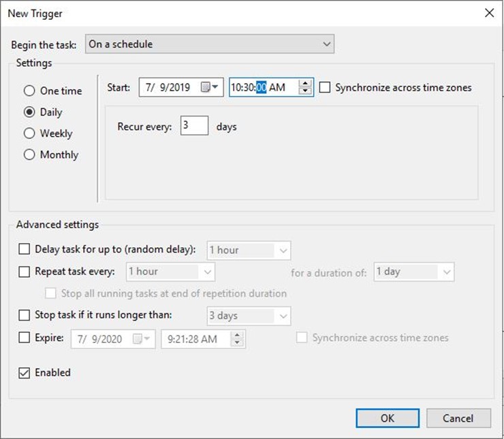Open the Expire date calendar picker

[x=142, y=339]
